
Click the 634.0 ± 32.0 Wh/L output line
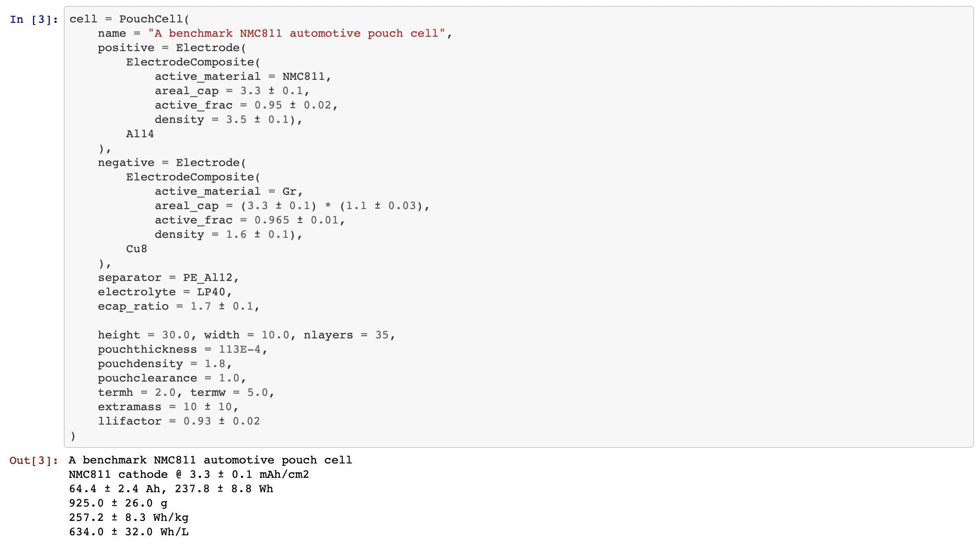[129, 532]
